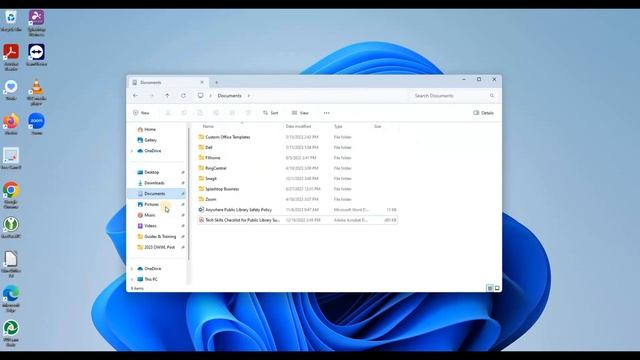Expand the lower OneDrive tree node
Screen dimensions: 640x360
click(x=132, y=269)
